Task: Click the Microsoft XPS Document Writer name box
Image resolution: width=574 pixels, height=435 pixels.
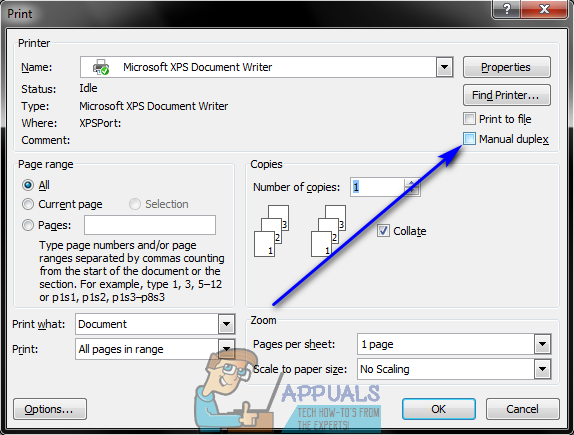Action: tap(266, 67)
